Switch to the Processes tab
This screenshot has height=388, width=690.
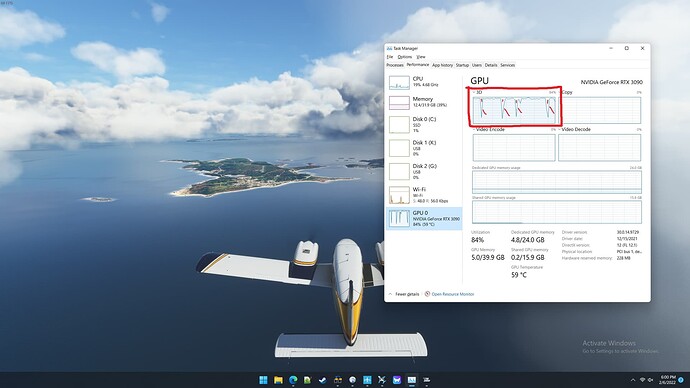click(395, 65)
